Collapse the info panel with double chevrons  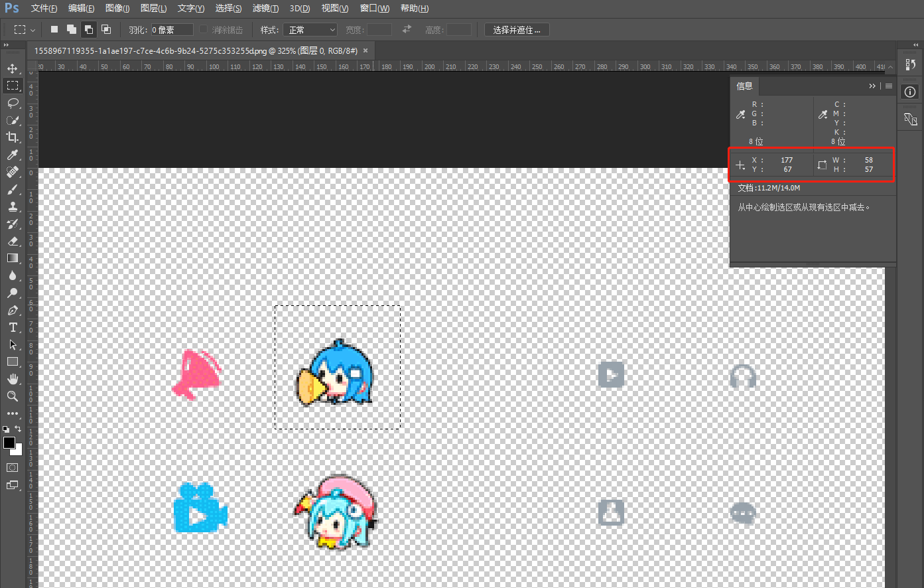[x=872, y=86]
